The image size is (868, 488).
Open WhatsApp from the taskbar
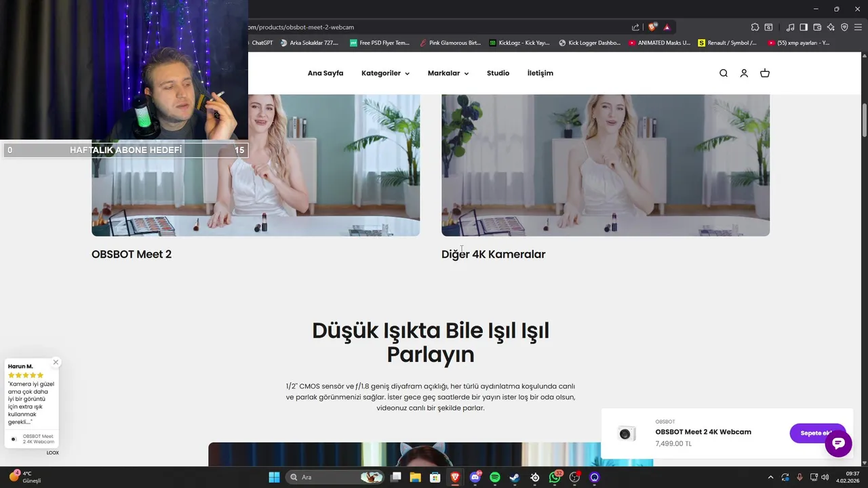coord(555,477)
